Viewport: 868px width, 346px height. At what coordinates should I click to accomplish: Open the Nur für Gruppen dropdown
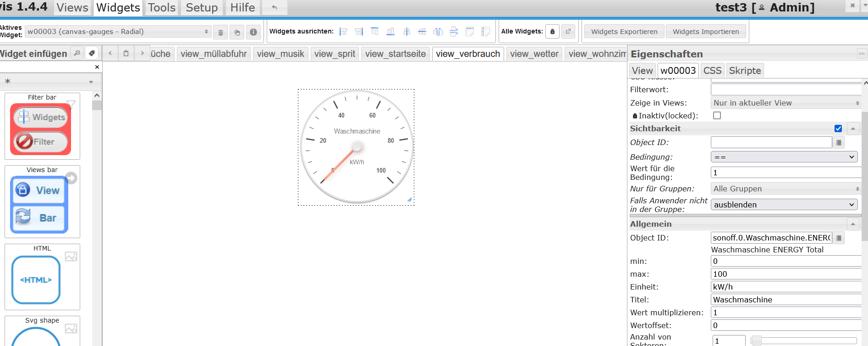(786, 189)
